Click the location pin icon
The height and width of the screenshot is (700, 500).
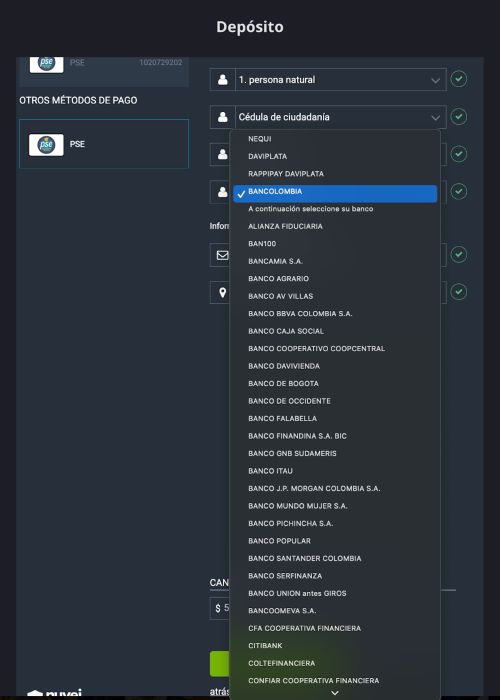pos(222,292)
